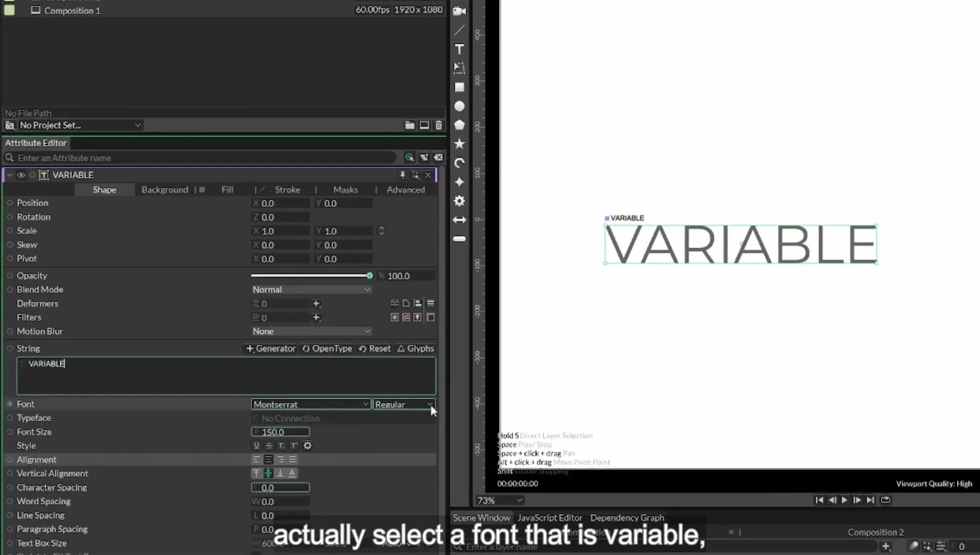The width and height of the screenshot is (980, 555).
Task: Open the JavaScript Editor tab
Action: pyautogui.click(x=550, y=517)
